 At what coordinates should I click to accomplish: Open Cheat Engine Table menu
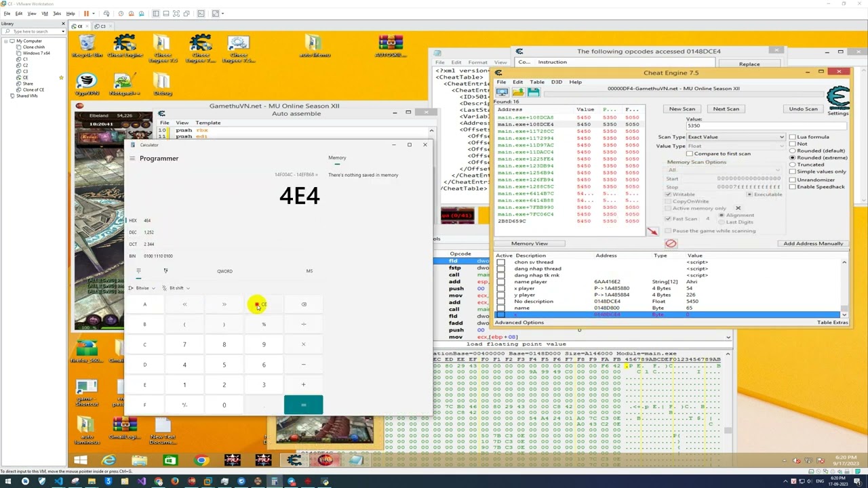click(537, 82)
